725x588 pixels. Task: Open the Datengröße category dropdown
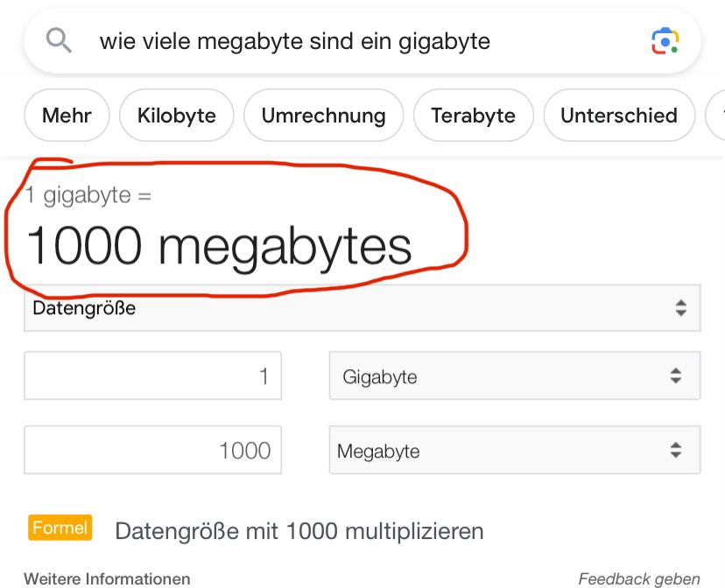[362, 308]
